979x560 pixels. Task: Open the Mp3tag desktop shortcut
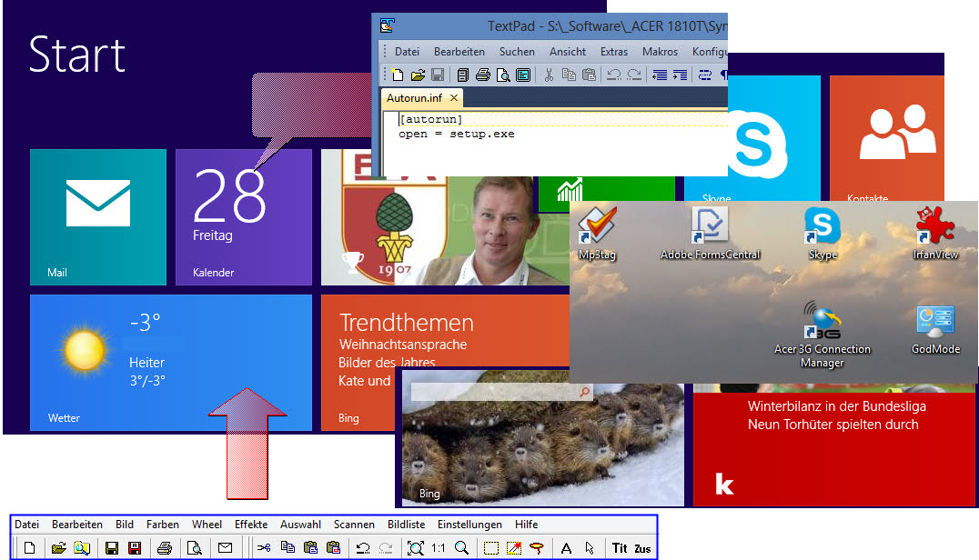tap(597, 234)
